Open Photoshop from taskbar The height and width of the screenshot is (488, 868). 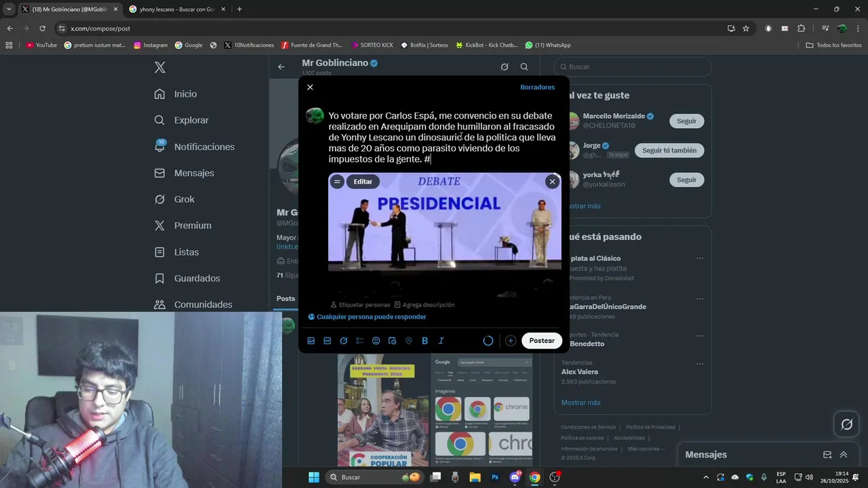[495, 477]
